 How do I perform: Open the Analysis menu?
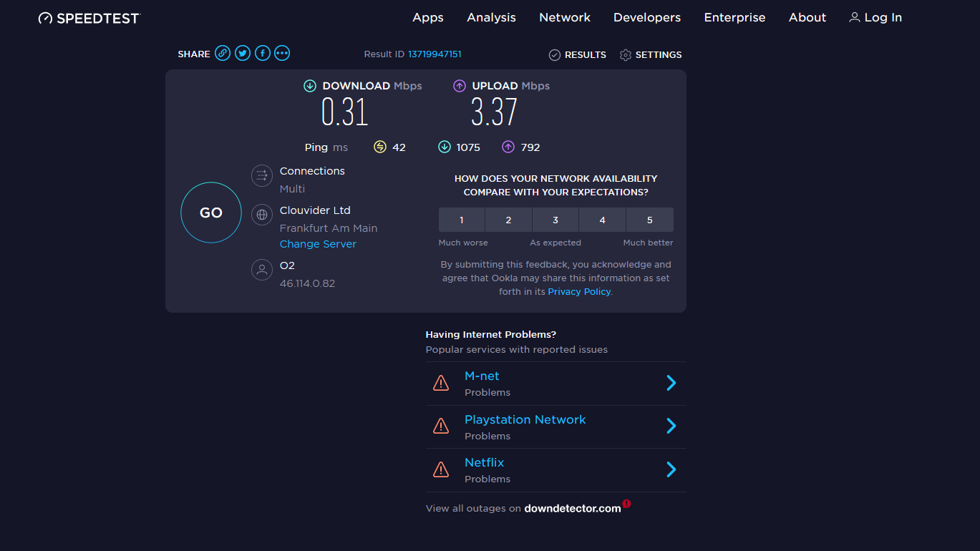pos(491,18)
